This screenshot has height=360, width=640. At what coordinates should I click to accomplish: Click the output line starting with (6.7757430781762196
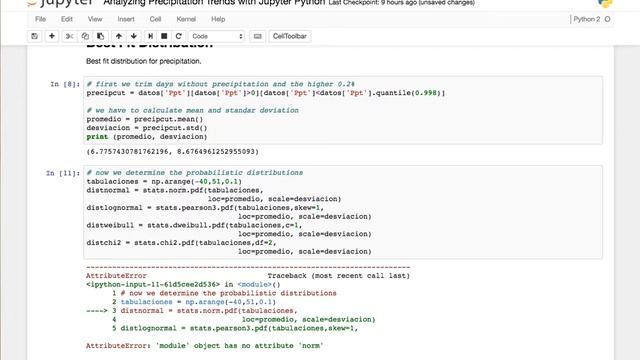tap(172, 151)
